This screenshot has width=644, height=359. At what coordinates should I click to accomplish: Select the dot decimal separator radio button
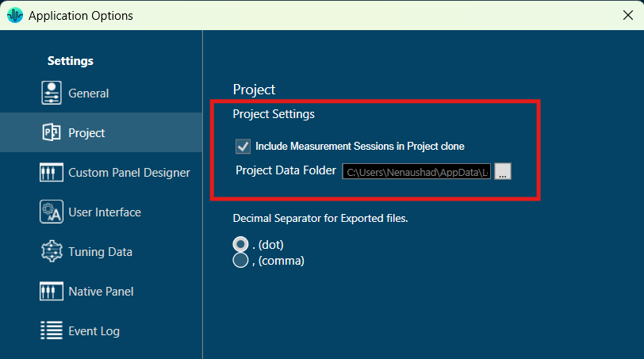click(240, 244)
